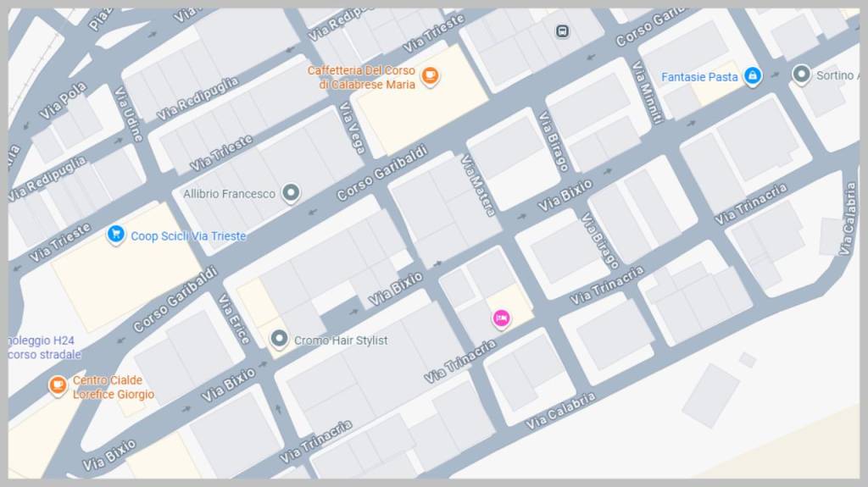The height and width of the screenshot is (487, 868).
Task: Select the 'Via Udine' street label
Action: pyautogui.click(x=129, y=114)
